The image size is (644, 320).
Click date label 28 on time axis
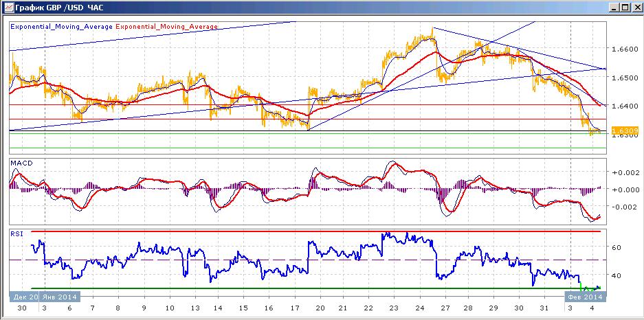(x=468, y=308)
